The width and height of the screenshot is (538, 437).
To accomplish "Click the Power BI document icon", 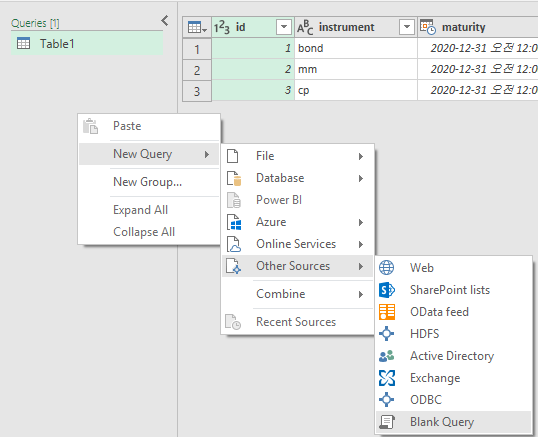I will point(234,200).
